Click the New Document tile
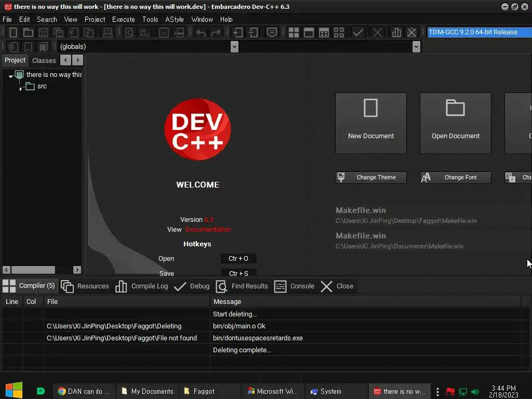Viewport: 532px width, 399px height. click(371, 124)
